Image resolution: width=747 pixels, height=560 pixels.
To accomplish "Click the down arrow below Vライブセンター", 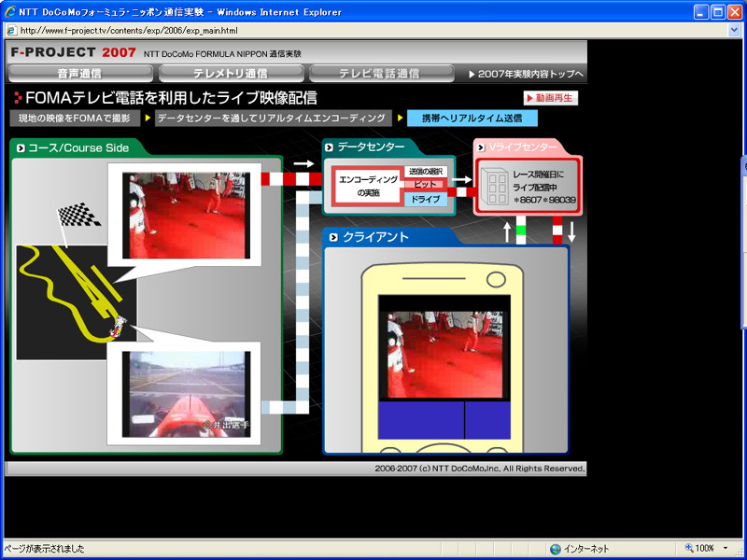I will [571, 231].
